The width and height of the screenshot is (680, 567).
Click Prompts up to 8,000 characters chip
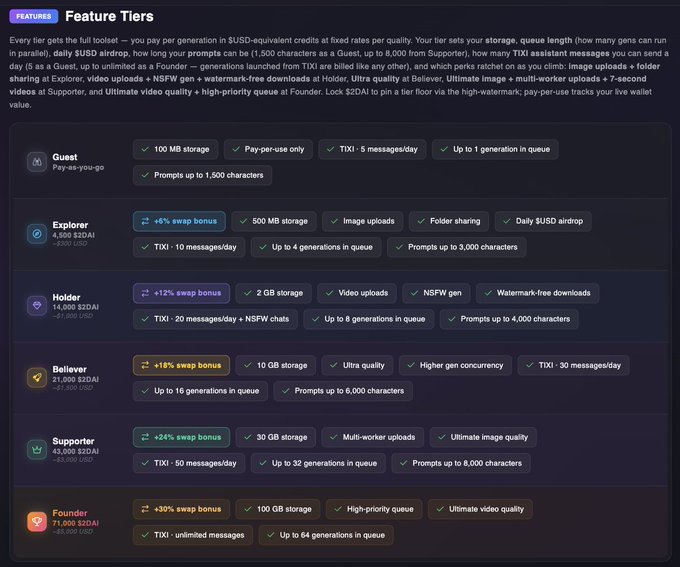[x=461, y=463]
